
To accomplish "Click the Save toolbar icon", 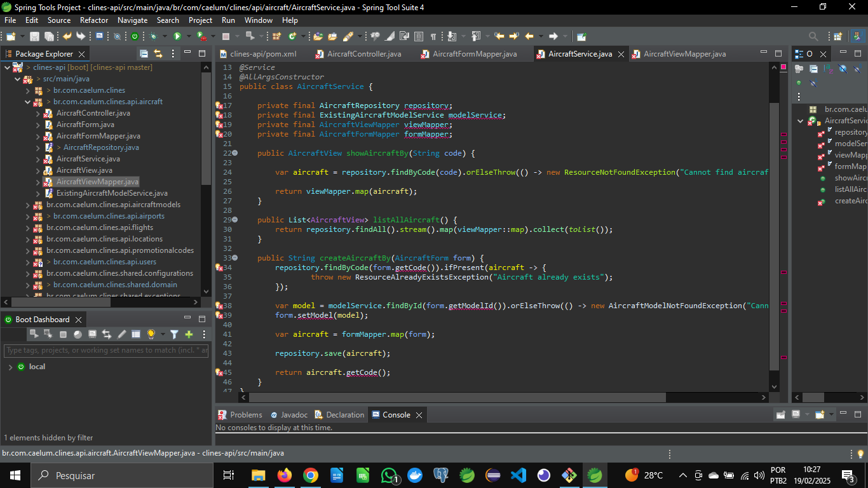I will click(34, 36).
